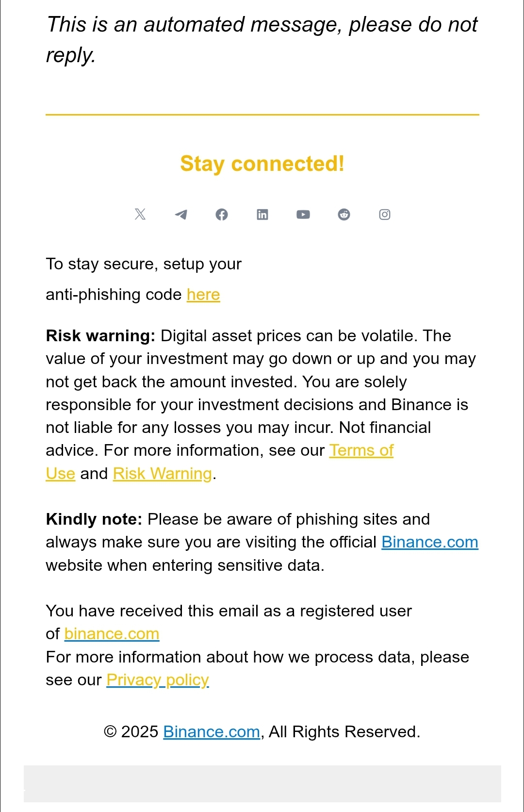524x812 pixels.
Task: Open the 'Terms of' link text
Action: (x=361, y=450)
